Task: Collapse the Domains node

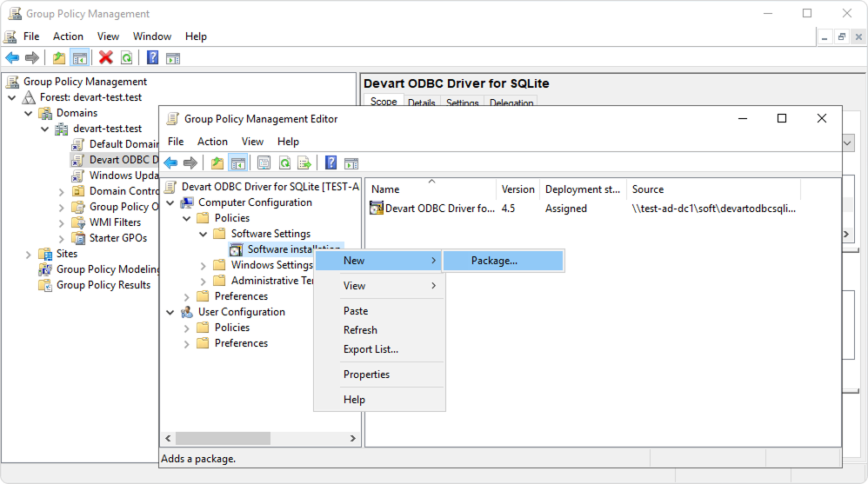Action: point(28,113)
